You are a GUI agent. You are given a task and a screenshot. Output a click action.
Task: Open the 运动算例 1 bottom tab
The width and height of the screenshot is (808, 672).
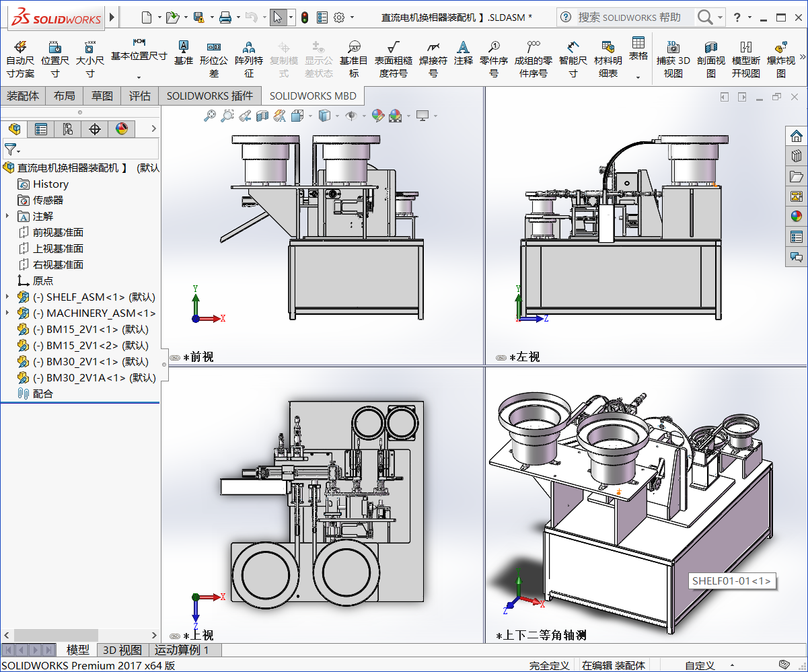click(182, 650)
